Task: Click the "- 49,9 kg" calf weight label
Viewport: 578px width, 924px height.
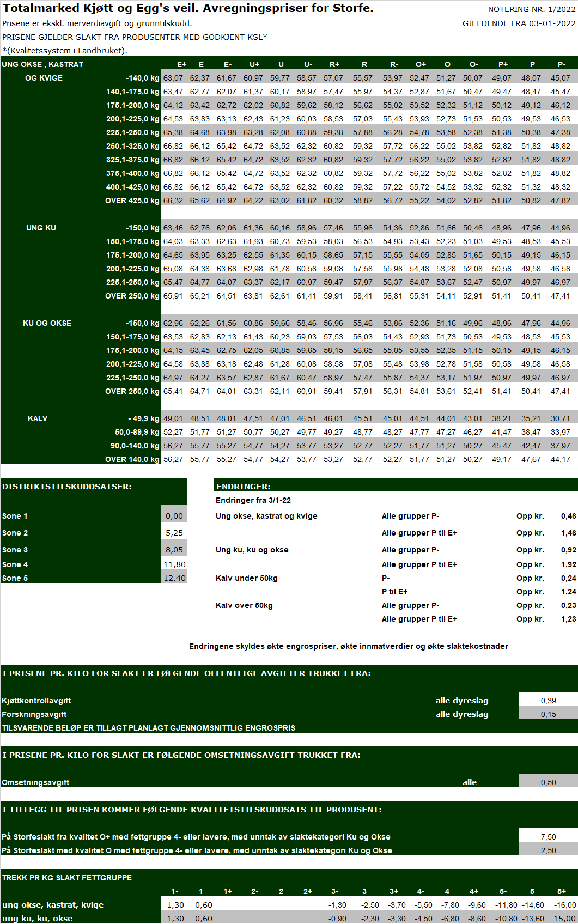Action: click(x=144, y=418)
